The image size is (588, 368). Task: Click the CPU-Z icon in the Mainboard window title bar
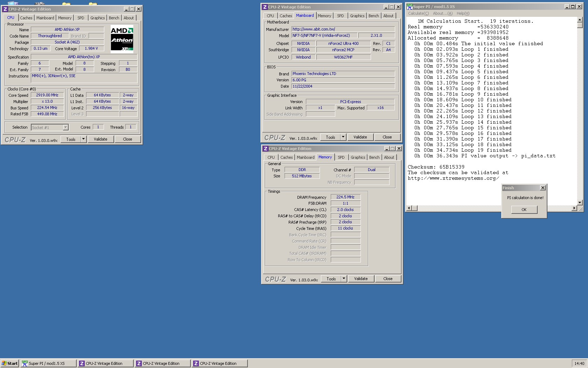tap(265, 7)
